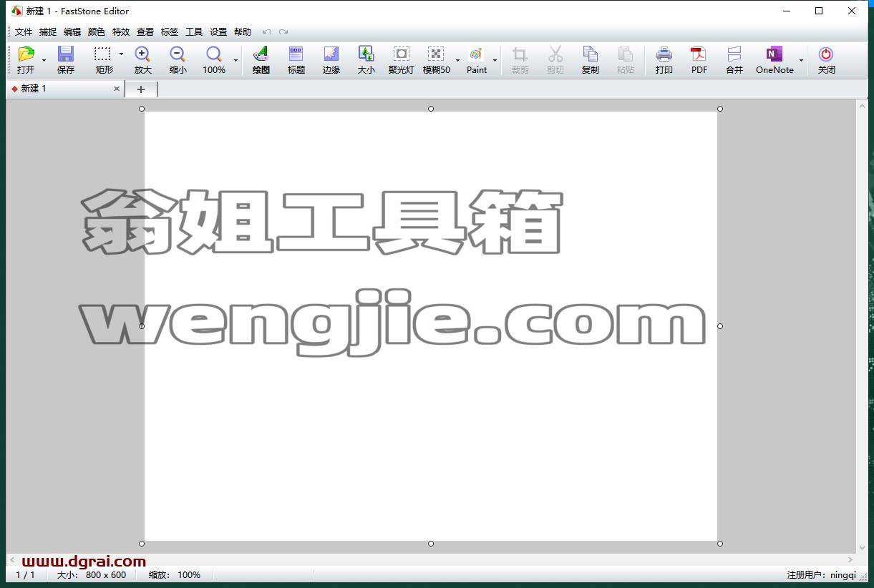874x588 pixels.
Task: Open the 特效 (Effects) menu
Action: 121,32
